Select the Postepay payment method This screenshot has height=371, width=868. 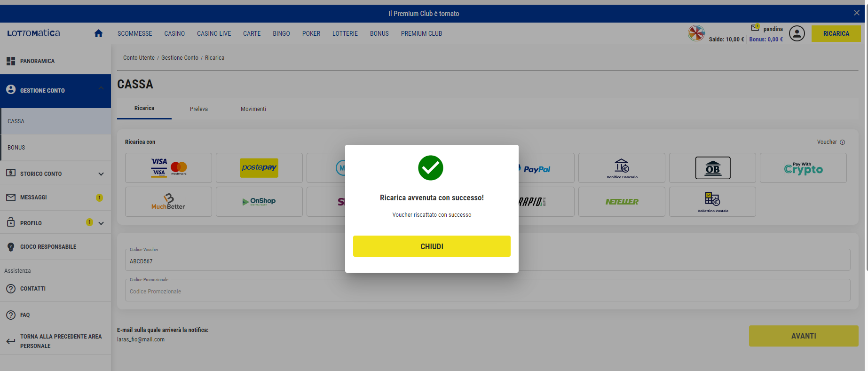259,168
